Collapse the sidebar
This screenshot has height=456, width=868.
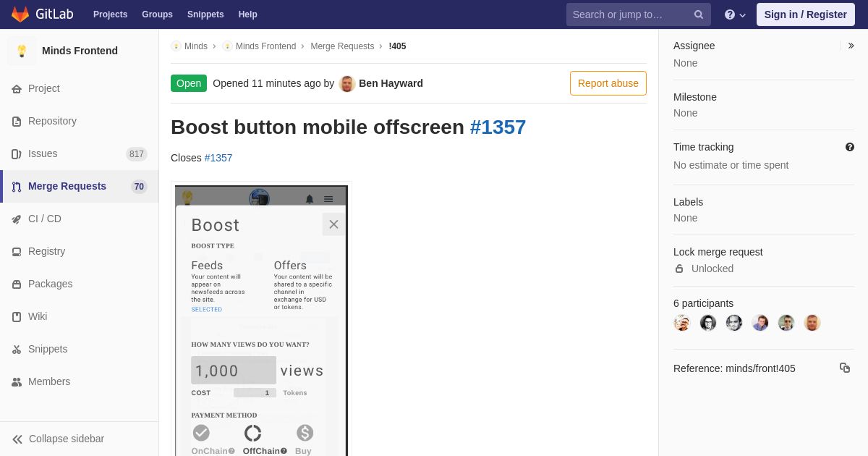click(x=79, y=439)
